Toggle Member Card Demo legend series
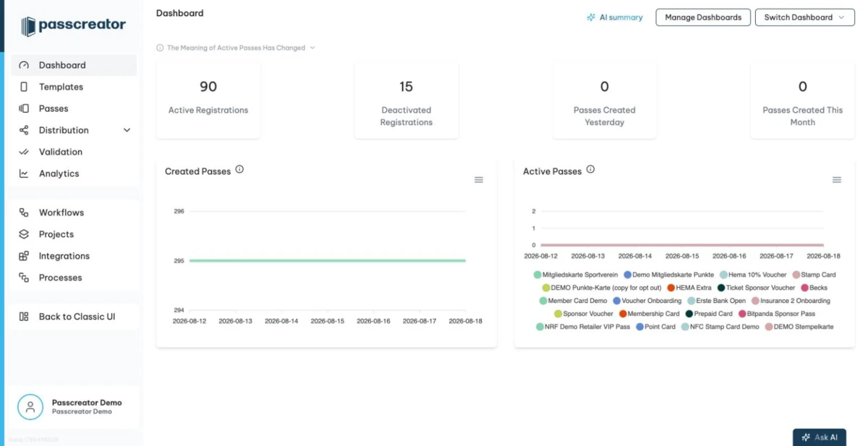This screenshot has height=446, width=868. [573, 301]
